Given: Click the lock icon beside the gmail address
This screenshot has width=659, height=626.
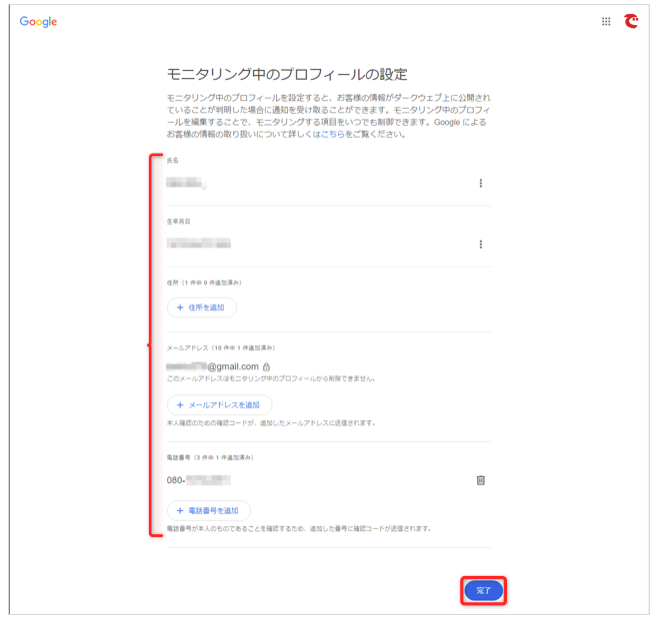Looking at the screenshot, I should click(x=267, y=367).
